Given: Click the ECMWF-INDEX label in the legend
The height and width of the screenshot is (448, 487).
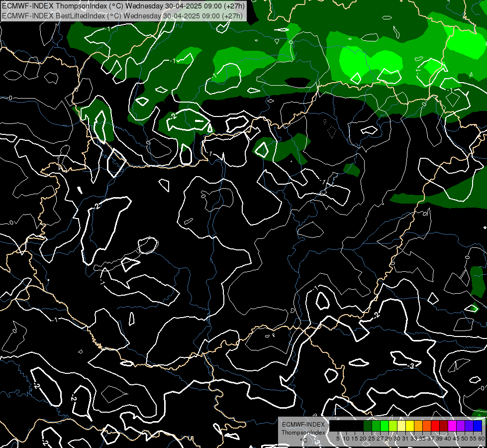Looking at the screenshot, I should (303, 425).
